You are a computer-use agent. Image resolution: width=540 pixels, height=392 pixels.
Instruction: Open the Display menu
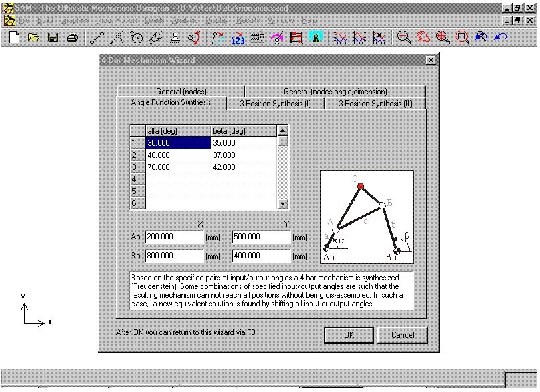point(217,20)
